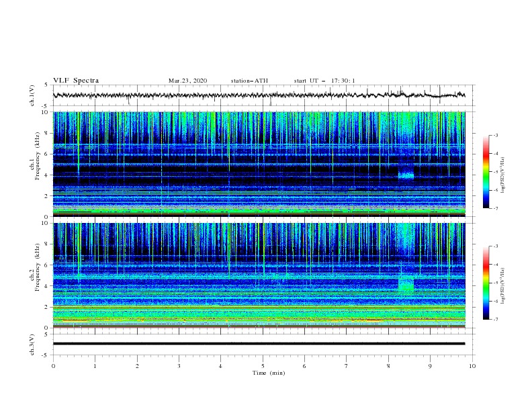Click the "VLF Spectra" title text
The image size is (532, 411).
coord(76,81)
